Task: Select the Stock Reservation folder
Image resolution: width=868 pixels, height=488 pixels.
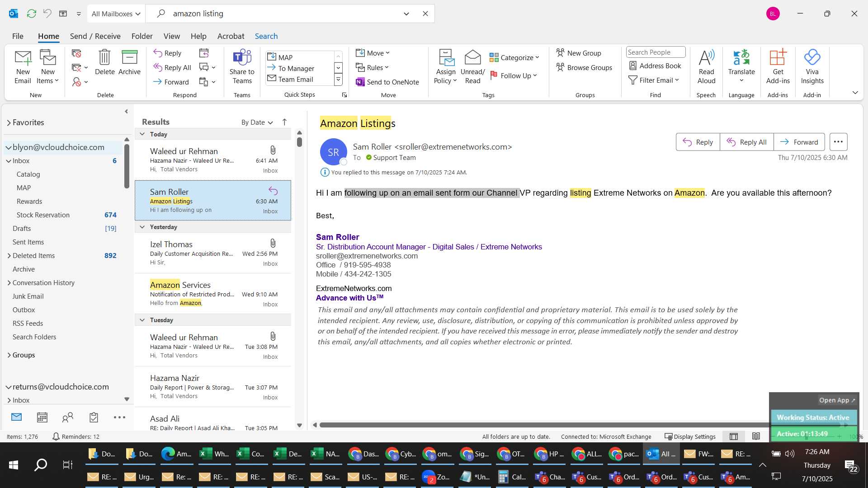Action: pos(43,215)
